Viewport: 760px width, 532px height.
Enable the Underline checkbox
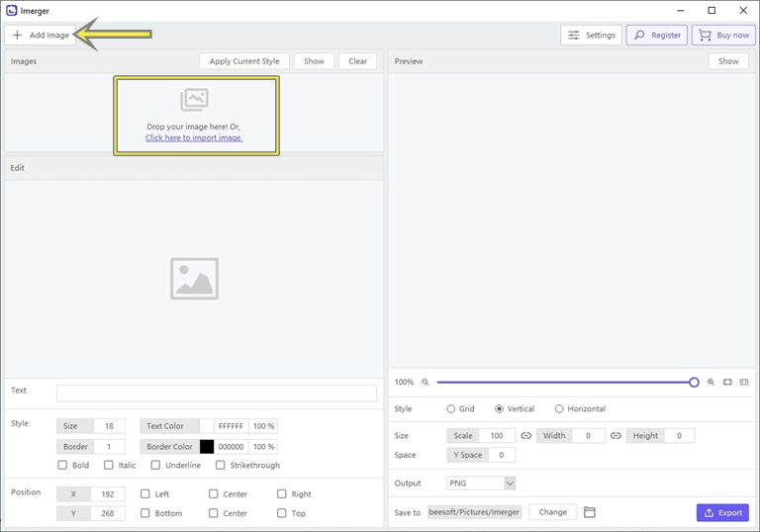pos(155,465)
